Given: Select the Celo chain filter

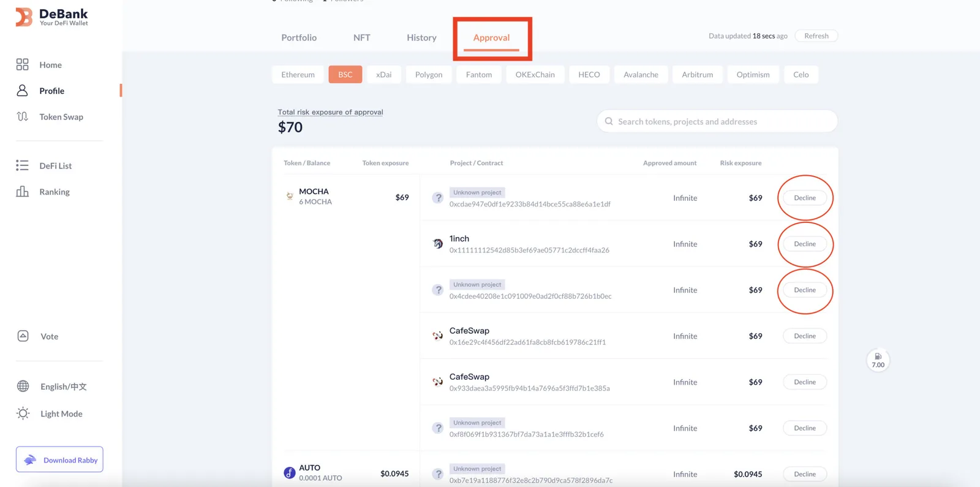Looking at the screenshot, I should (801, 74).
